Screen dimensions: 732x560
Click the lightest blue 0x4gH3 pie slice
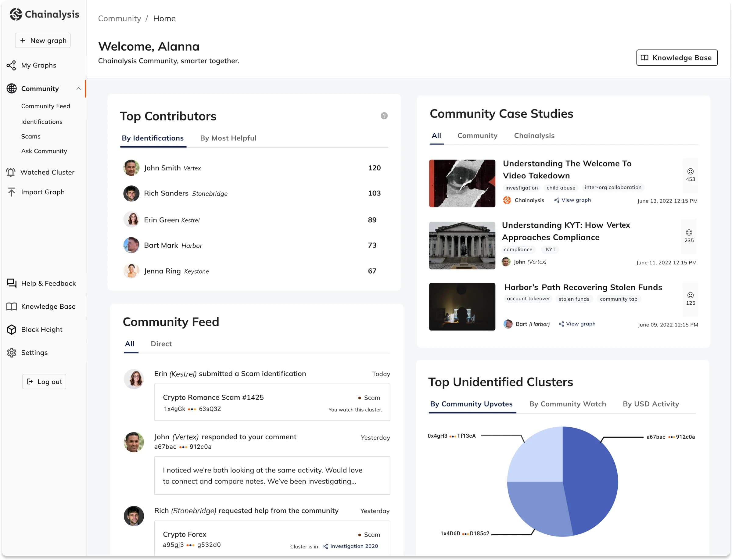540,458
